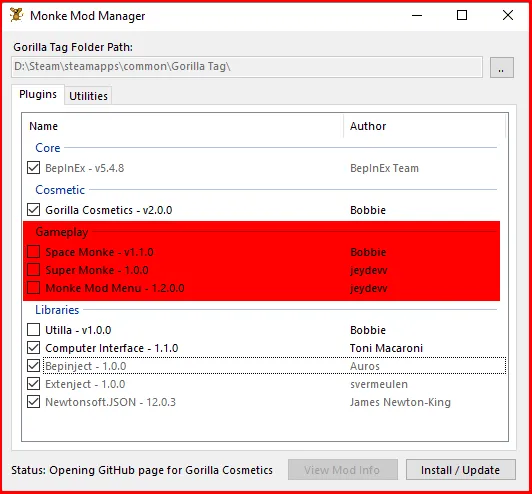Select the 'Extenject - 1.0.0' row text
The image size is (532, 494).
(x=85, y=384)
